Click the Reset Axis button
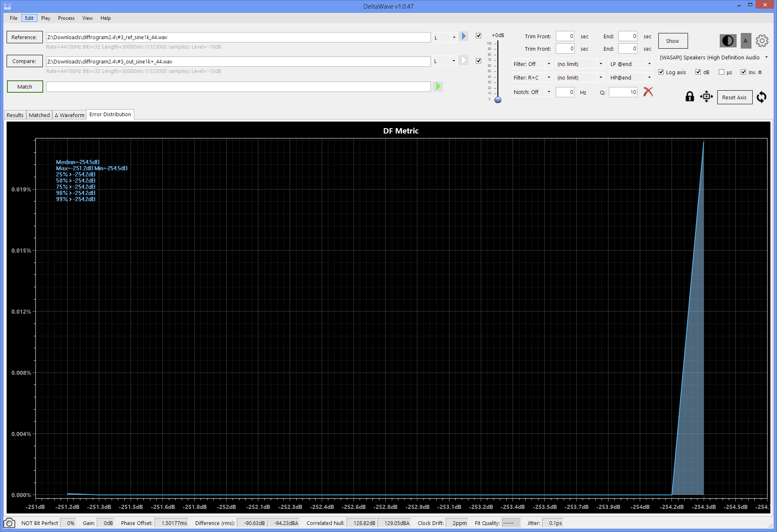The height and width of the screenshot is (532, 777). point(735,97)
